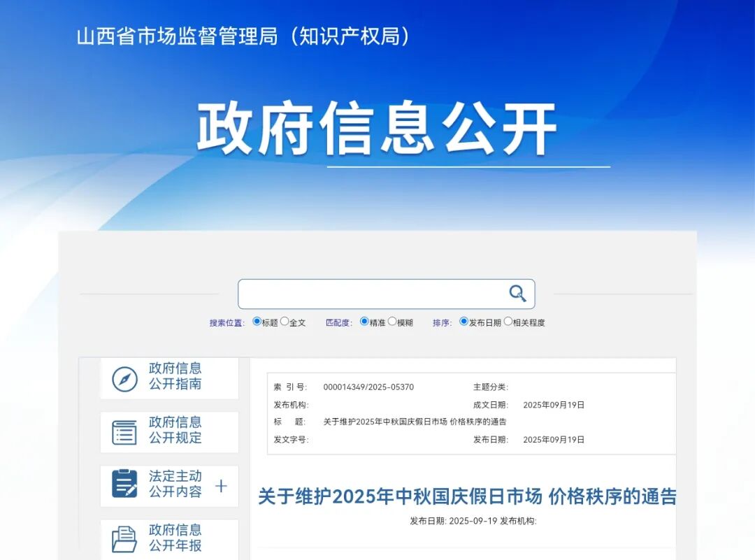
Task: Click the document icon next to 政府信息公开规定
Action: click(123, 432)
